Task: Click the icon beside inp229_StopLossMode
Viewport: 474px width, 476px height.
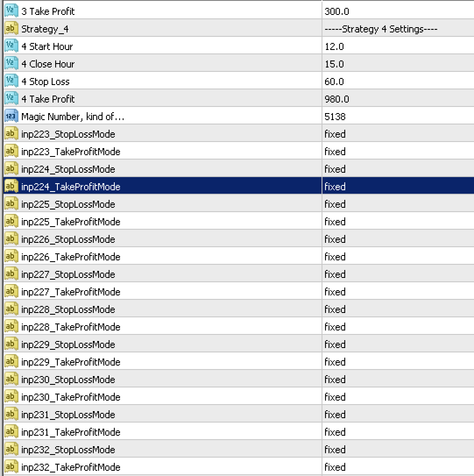Action: coord(11,344)
